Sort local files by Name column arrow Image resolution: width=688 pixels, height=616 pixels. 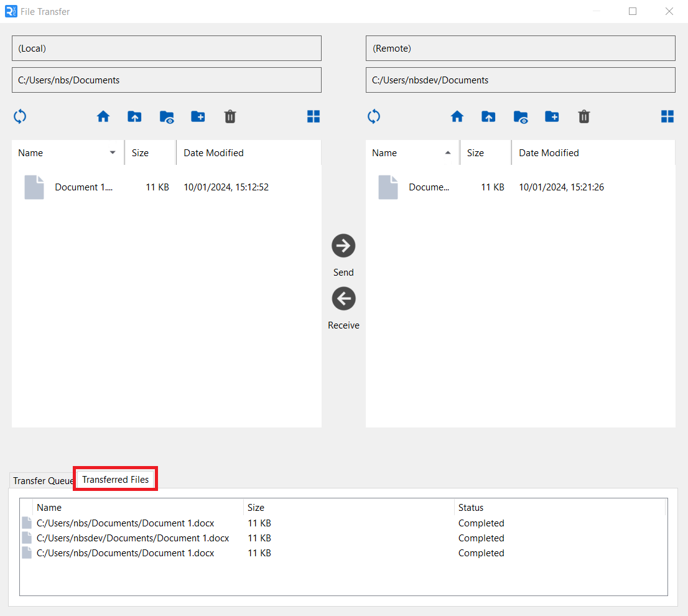tap(113, 153)
